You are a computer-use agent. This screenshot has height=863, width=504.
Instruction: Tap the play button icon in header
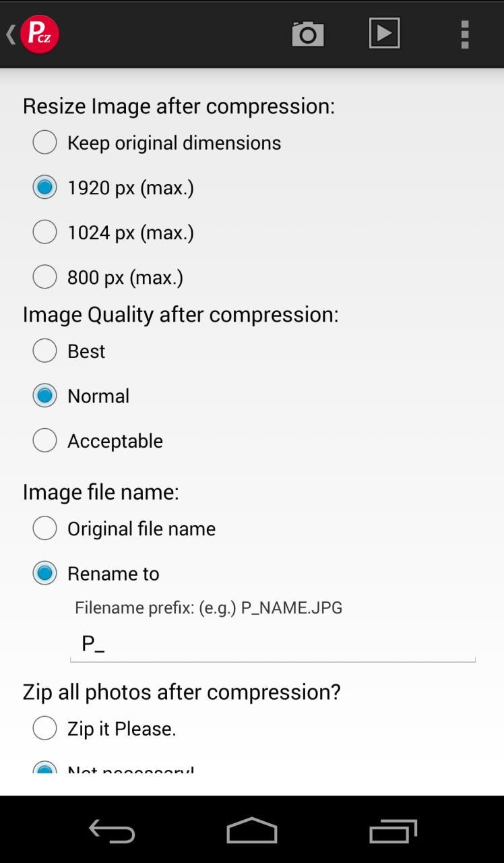[x=385, y=33]
